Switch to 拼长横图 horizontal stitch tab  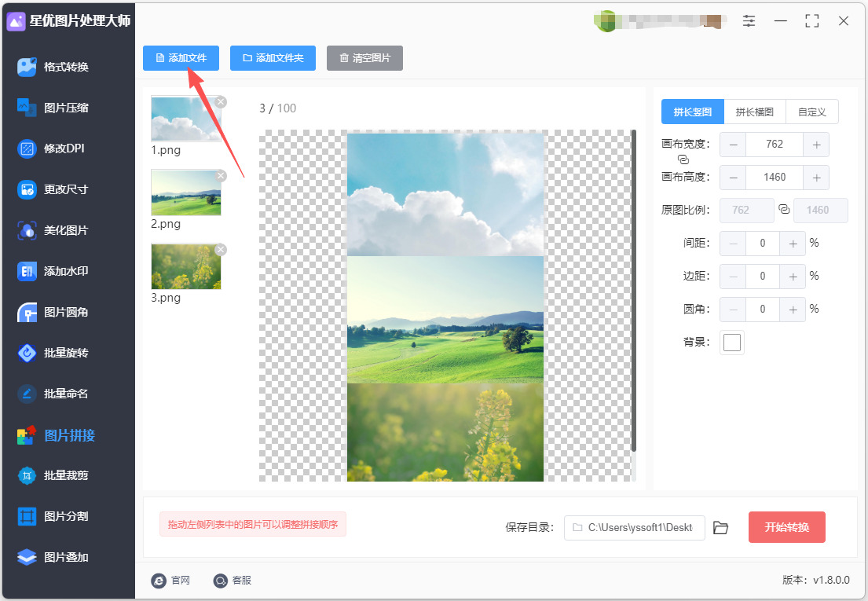pos(755,112)
